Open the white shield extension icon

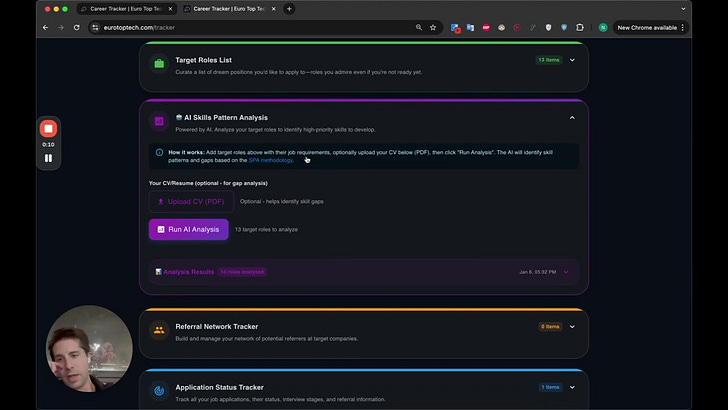click(x=548, y=27)
